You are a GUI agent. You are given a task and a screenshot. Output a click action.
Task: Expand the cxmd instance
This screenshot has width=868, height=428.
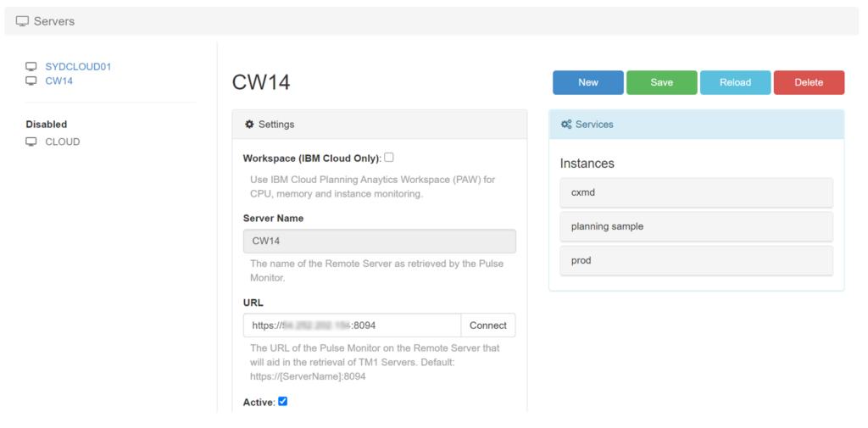tap(696, 192)
